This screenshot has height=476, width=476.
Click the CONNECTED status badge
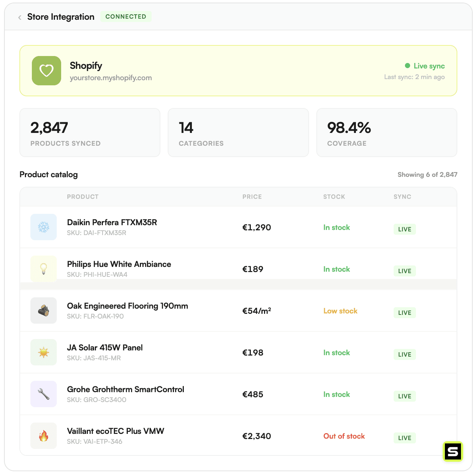click(x=126, y=16)
